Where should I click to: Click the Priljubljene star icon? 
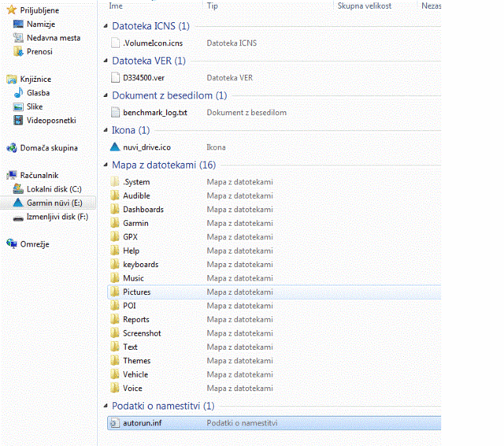click(x=12, y=10)
